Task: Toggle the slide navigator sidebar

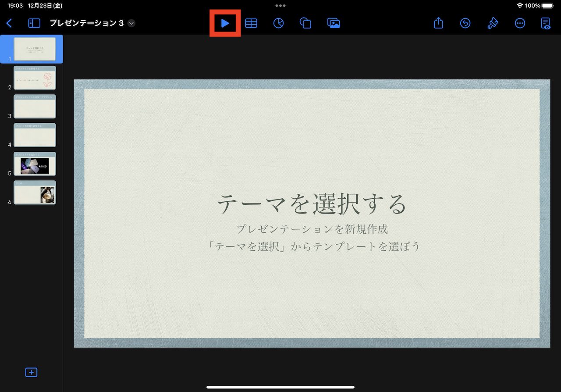Action: click(x=34, y=23)
